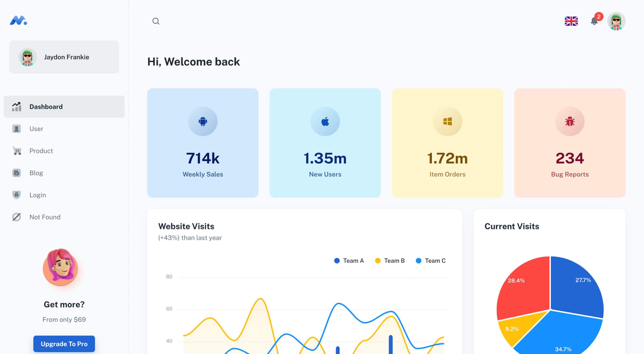Click the Blog sidebar icon
Screen dimensions: 644x354
pos(17,173)
